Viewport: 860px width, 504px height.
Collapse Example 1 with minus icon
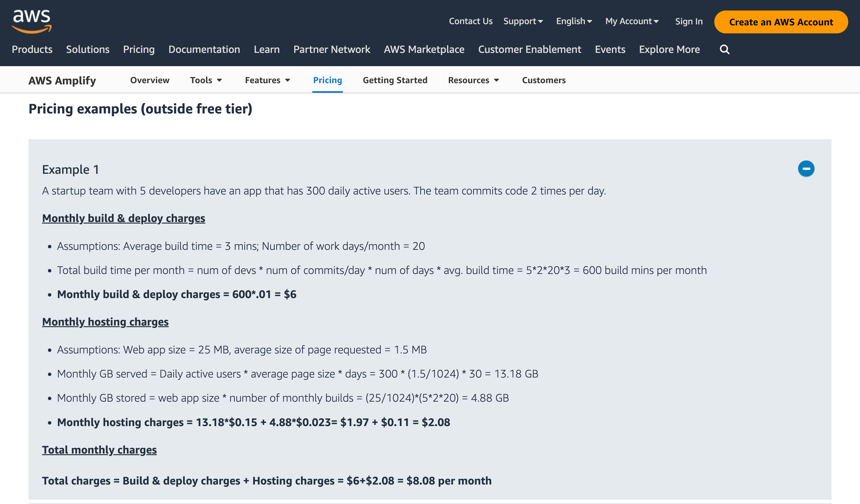tap(806, 169)
